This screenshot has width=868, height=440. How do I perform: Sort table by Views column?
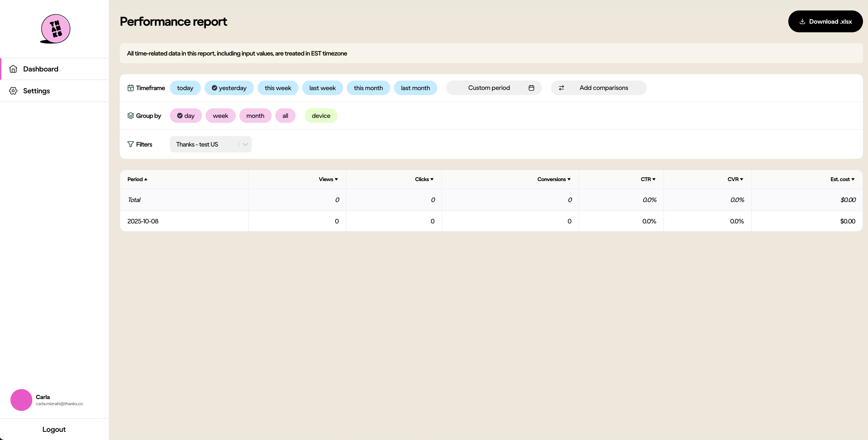(328, 180)
